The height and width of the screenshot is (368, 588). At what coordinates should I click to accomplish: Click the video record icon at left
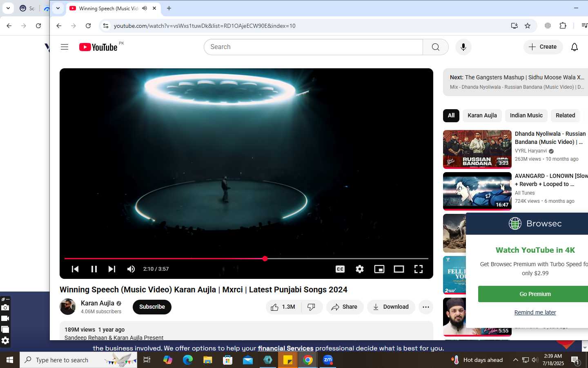pos(5,319)
